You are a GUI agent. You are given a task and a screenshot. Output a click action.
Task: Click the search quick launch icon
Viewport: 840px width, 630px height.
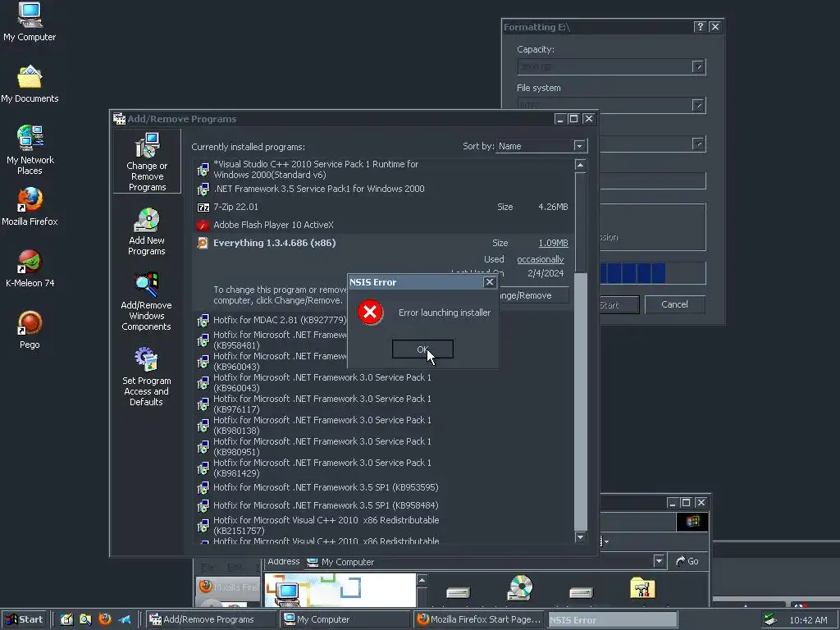tap(85, 619)
